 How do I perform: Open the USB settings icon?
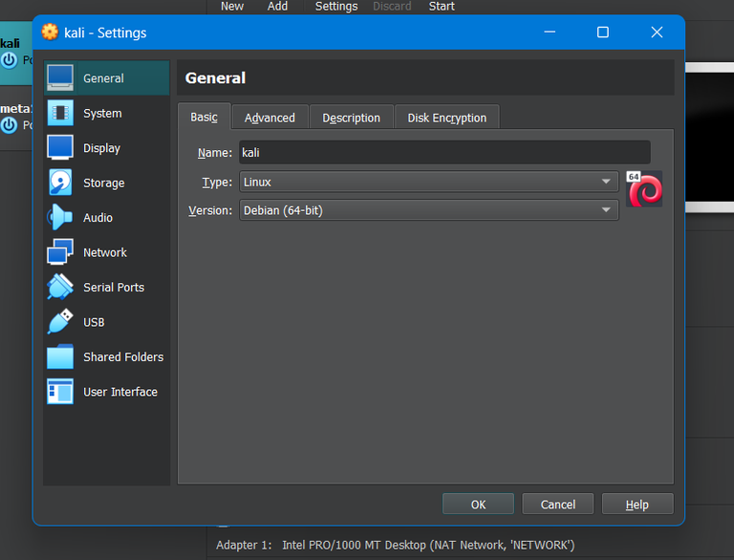click(60, 322)
